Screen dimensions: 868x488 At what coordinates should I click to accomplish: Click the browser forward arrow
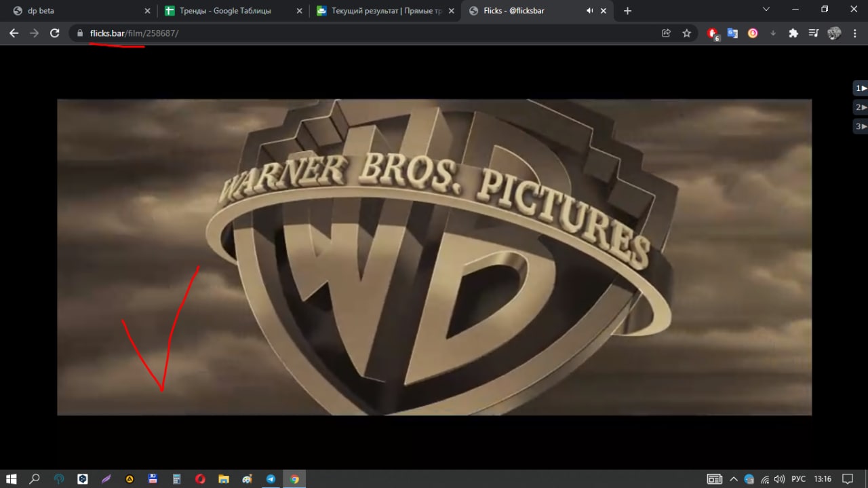point(34,33)
